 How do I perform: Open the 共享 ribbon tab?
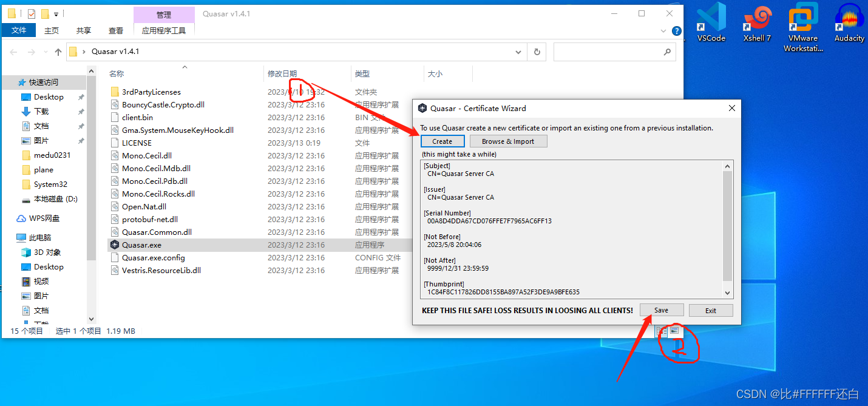[84, 30]
